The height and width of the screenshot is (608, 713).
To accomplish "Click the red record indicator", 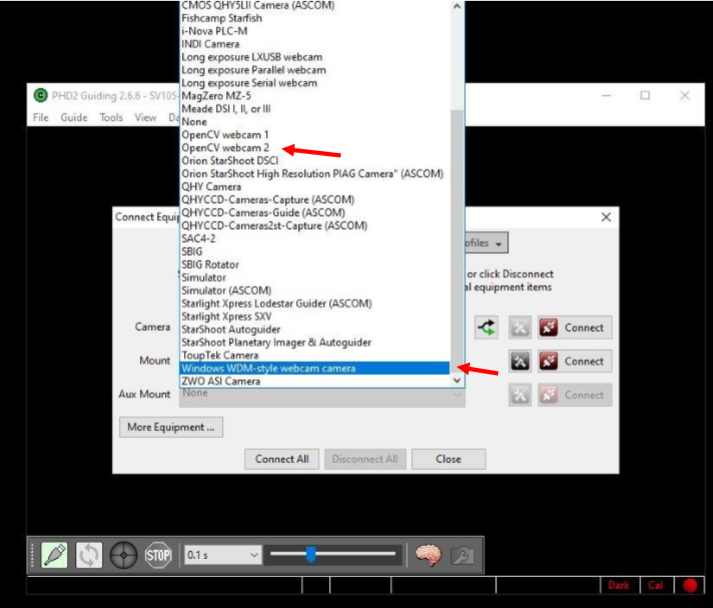I will tap(690, 585).
